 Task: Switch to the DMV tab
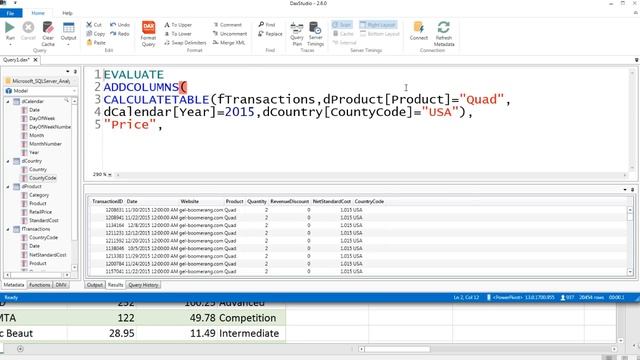61,285
